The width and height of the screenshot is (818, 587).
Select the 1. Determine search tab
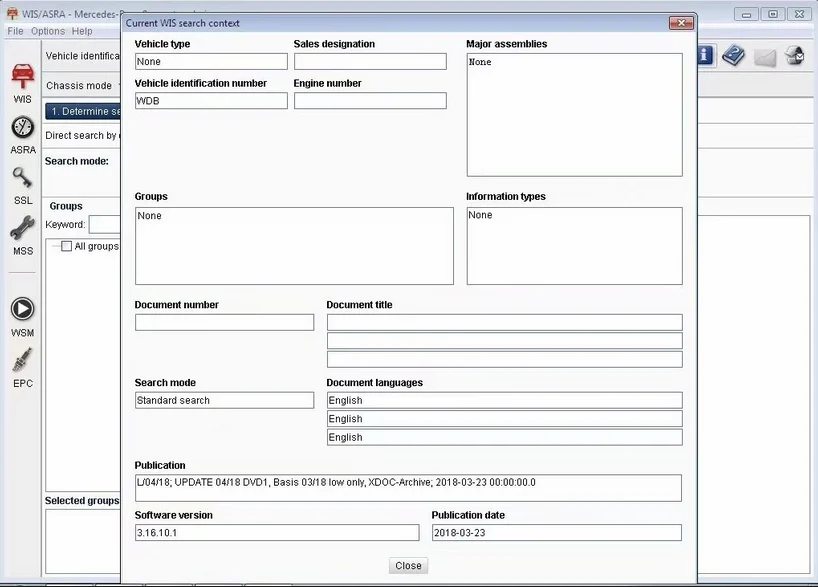click(x=83, y=111)
